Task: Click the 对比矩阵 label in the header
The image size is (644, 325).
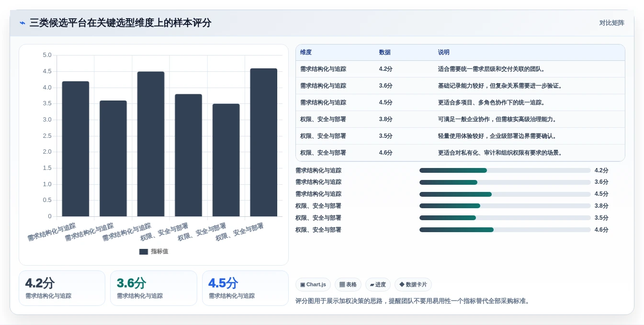Action: pyautogui.click(x=611, y=23)
